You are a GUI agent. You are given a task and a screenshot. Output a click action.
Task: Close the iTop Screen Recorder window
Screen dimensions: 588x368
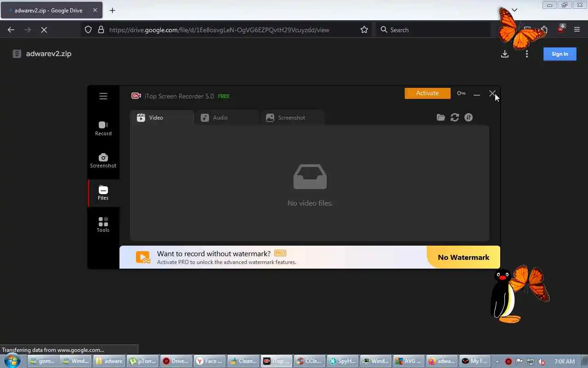492,94
